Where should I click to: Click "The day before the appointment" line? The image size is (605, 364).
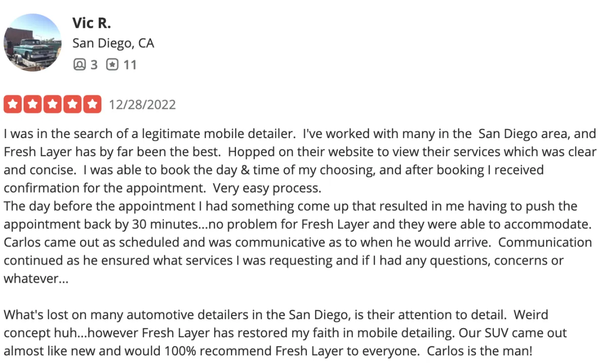[x=91, y=206]
